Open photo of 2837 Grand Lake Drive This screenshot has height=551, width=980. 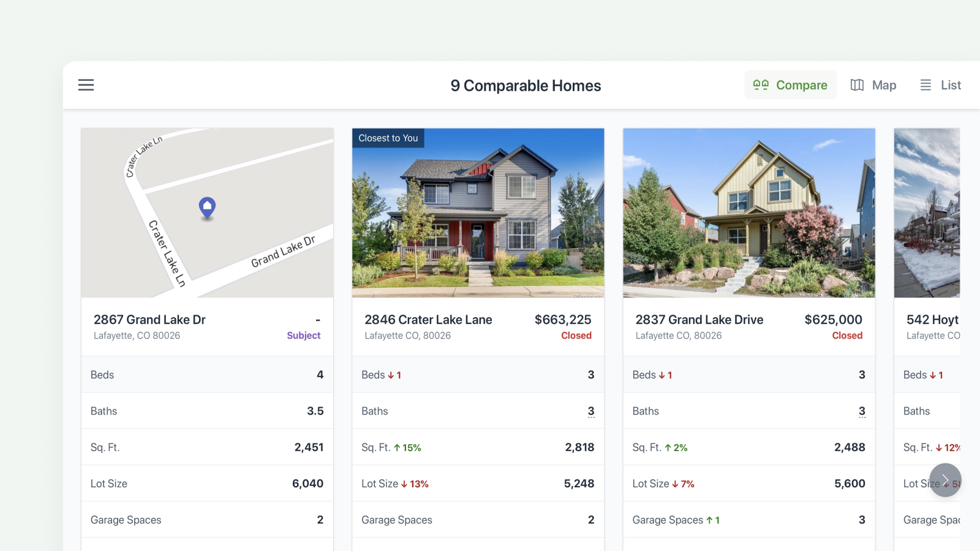click(748, 213)
